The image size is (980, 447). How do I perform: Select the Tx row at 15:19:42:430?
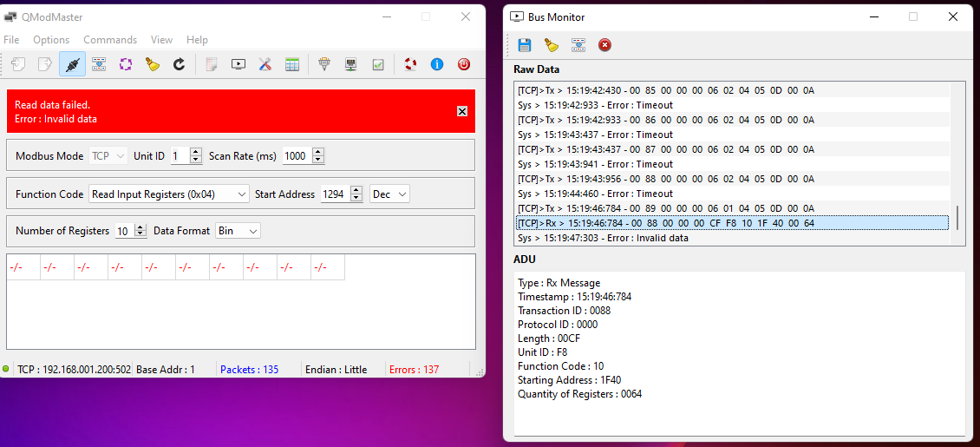click(733, 90)
